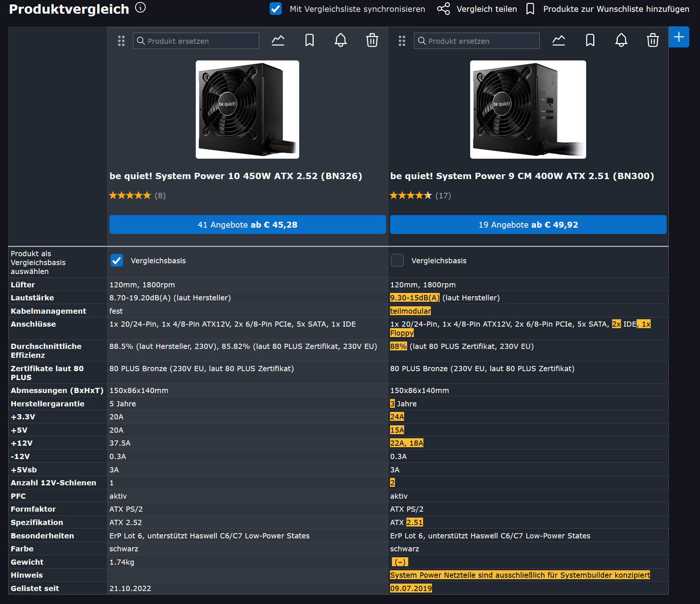This screenshot has width=700, height=604.
Task: Click the 'ATX 2.51' Spezifikation value
Action: point(406,522)
